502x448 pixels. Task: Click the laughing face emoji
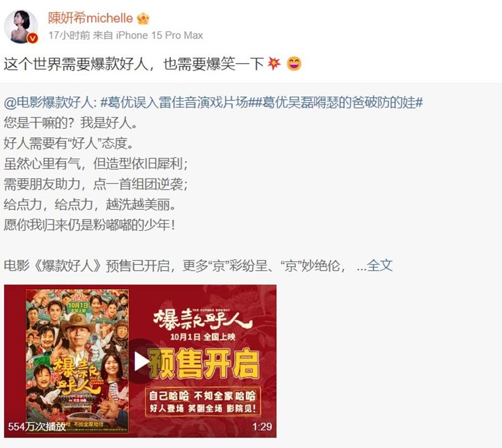[294, 64]
